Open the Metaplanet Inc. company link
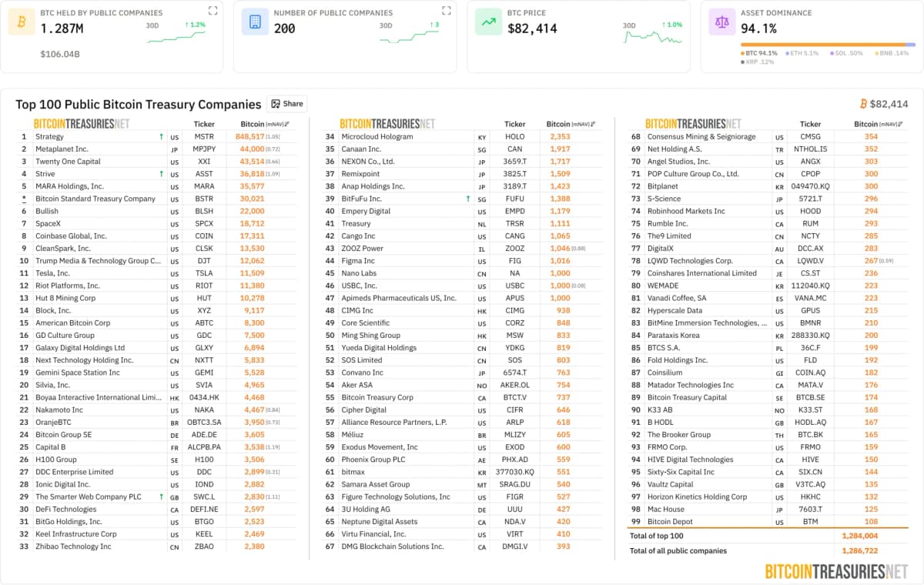The width and height of the screenshot is (924, 585). [x=62, y=149]
